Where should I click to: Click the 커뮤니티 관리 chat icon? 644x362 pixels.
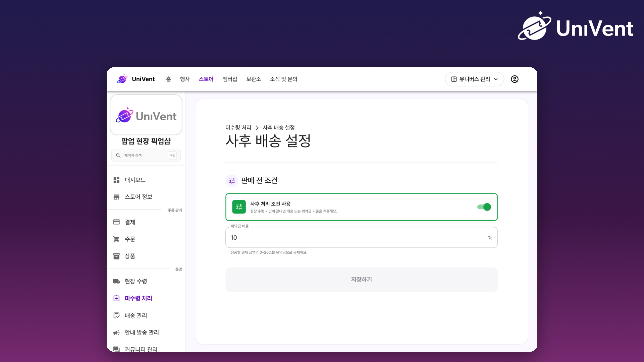point(116,349)
